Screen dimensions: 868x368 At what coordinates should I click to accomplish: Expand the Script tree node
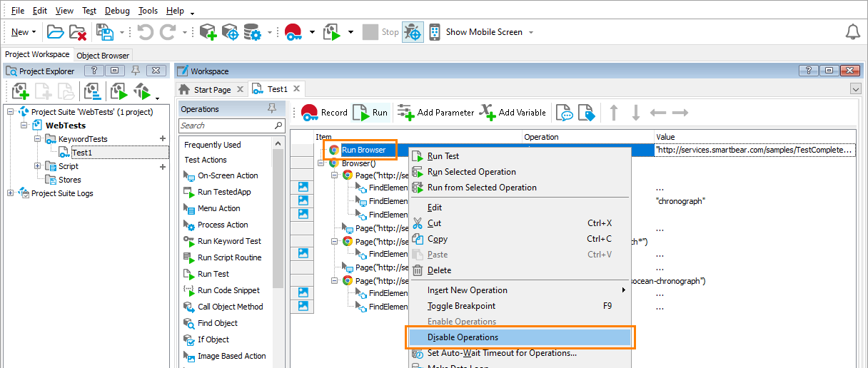(x=39, y=166)
